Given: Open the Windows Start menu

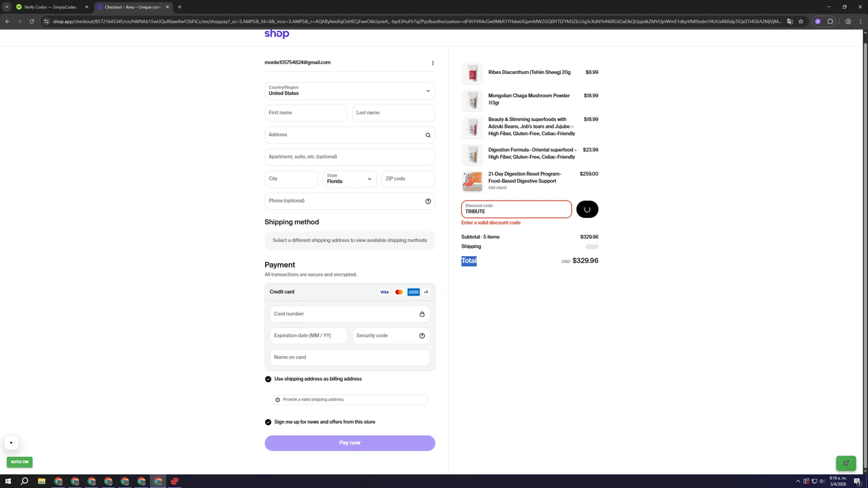Looking at the screenshot, I should (x=8, y=481).
